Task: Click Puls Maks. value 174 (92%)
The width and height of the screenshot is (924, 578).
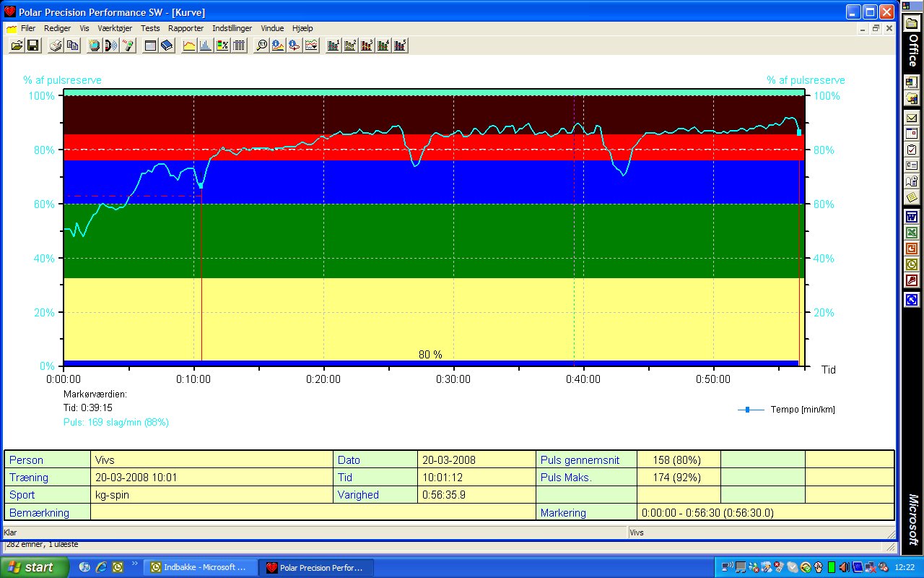Action: pos(679,478)
